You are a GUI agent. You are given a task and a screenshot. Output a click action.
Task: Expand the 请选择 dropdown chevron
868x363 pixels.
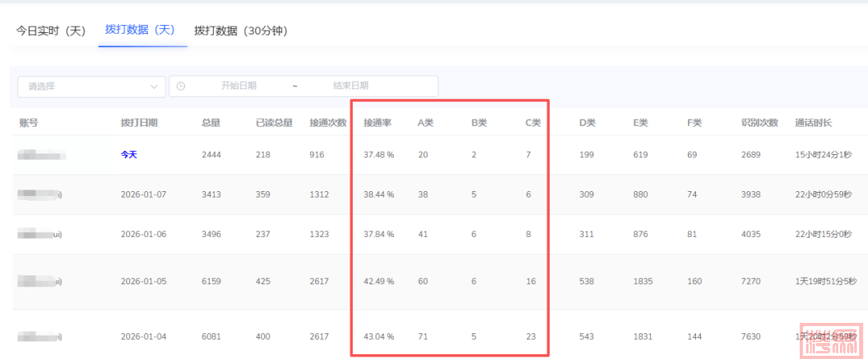pyautogui.click(x=154, y=86)
